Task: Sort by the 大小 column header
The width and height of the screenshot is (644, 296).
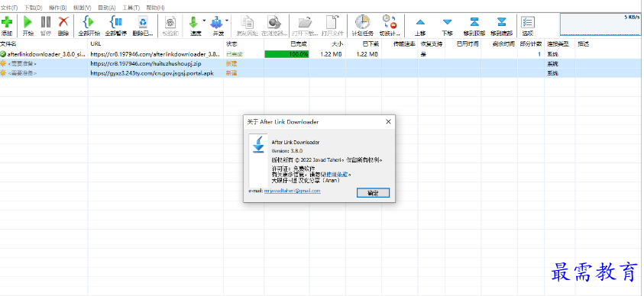Action: (327, 44)
